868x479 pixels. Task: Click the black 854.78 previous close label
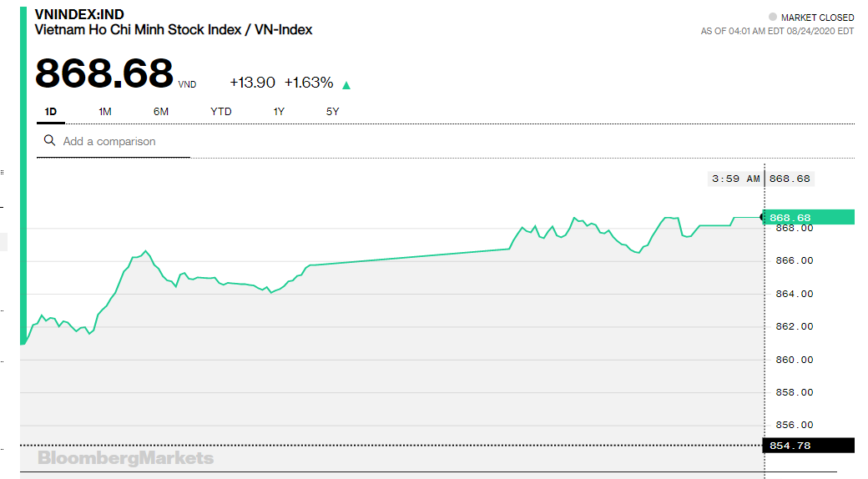click(809, 446)
